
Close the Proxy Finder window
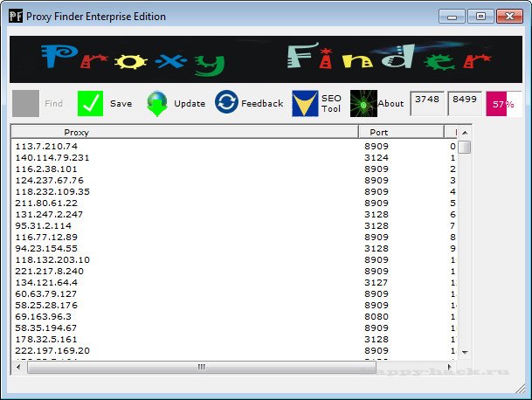point(509,16)
